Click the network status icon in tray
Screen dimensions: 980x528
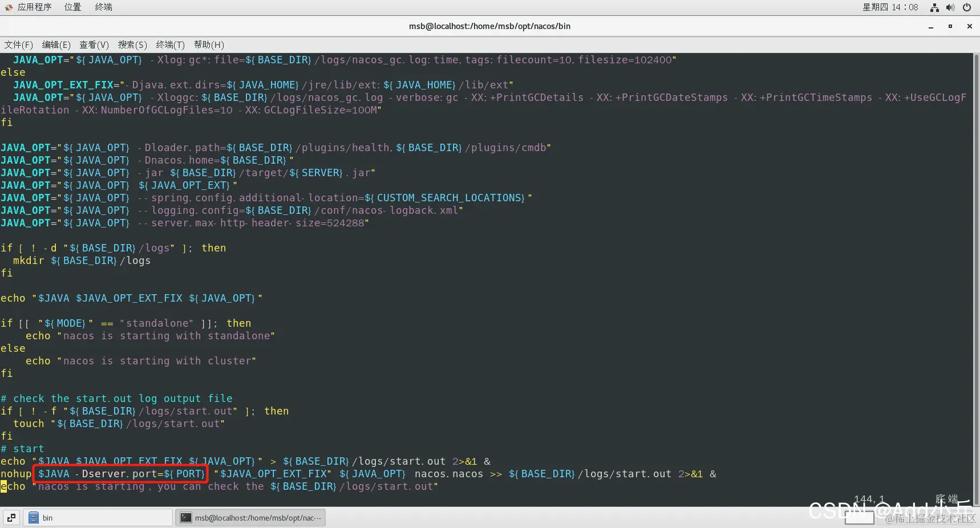click(934, 7)
